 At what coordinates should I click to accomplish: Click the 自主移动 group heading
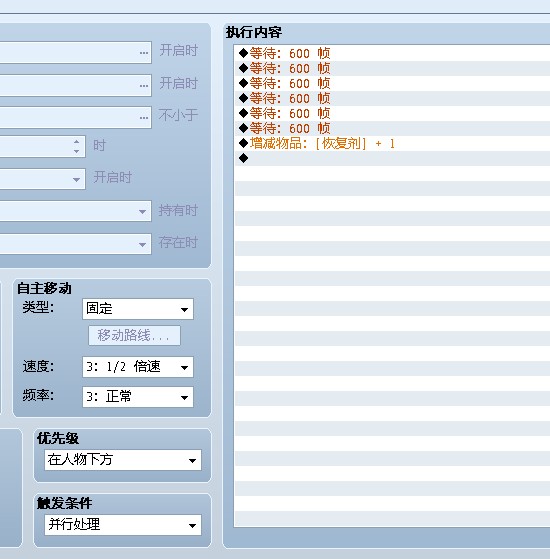45,288
